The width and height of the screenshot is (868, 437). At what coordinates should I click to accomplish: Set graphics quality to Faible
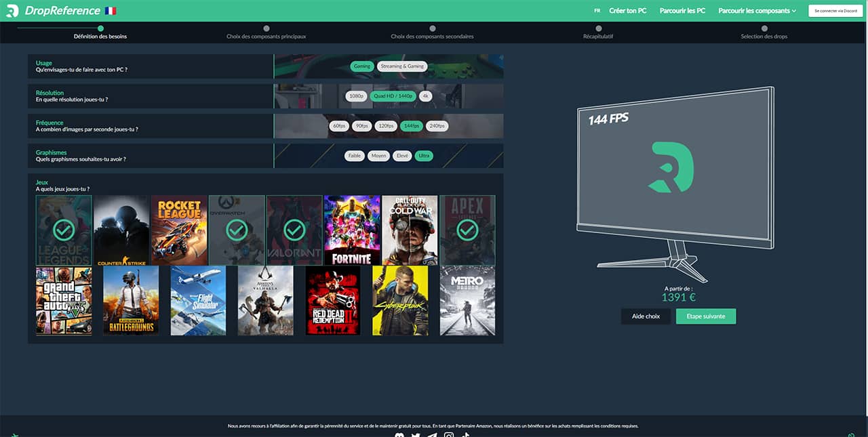tap(355, 156)
